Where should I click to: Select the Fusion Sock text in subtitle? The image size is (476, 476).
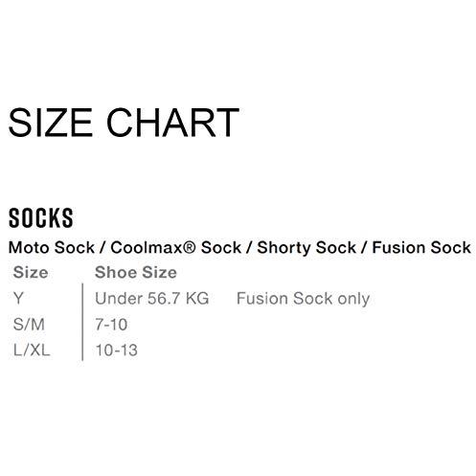point(421,247)
